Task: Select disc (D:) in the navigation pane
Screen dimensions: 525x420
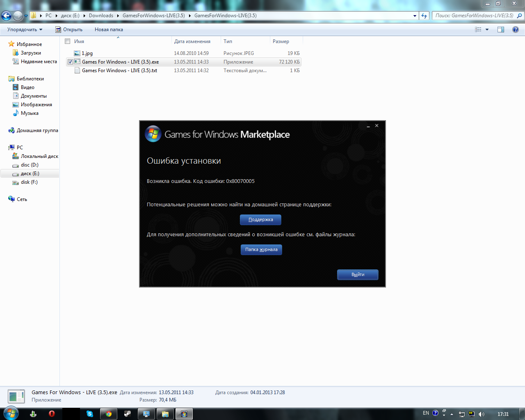Action: coord(30,165)
